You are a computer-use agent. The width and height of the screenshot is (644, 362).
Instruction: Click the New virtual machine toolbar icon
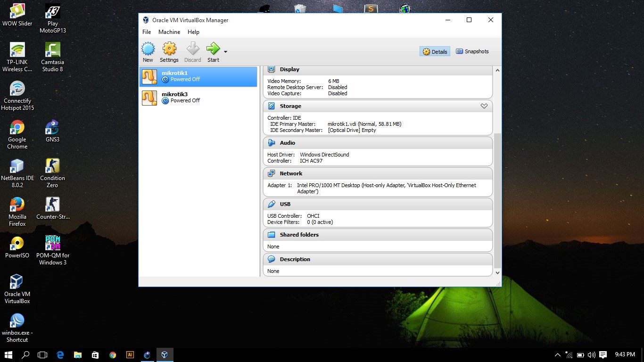[x=148, y=52]
